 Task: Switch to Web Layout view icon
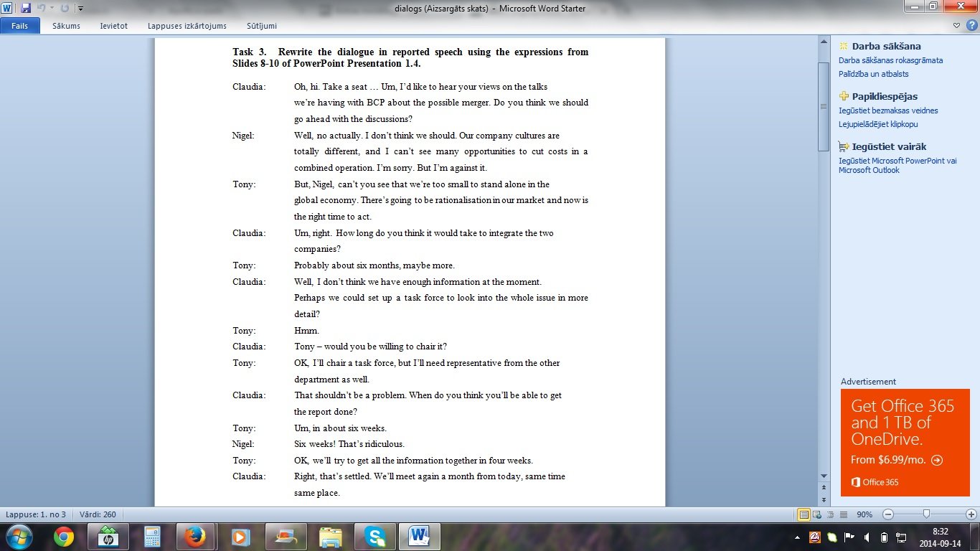(818, 514)
